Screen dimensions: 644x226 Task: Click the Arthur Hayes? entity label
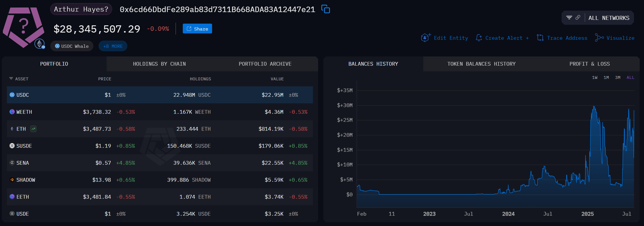click(x=81, y=9)
